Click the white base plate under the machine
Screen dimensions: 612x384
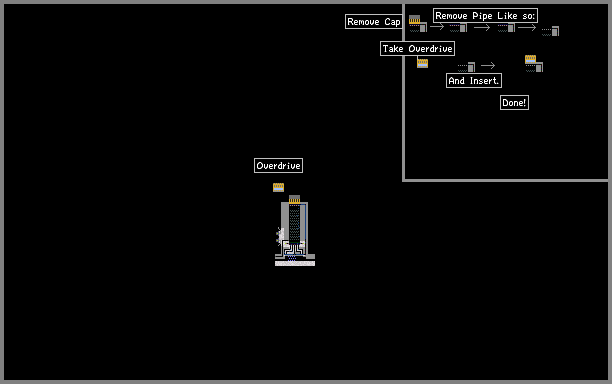[x=295, y=263]
